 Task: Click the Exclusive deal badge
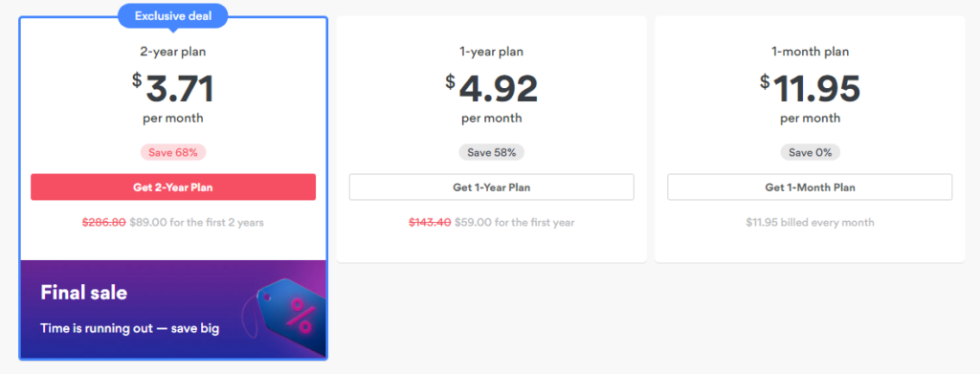pyautogui.click(x=173, y=17)
